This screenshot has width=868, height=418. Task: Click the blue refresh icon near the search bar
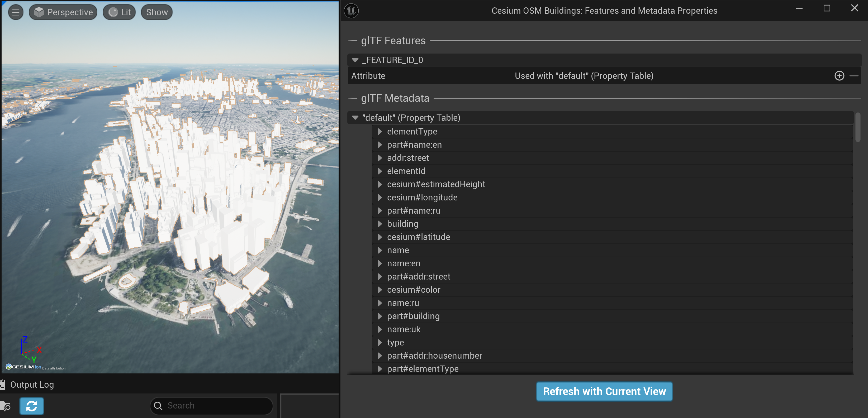click(31, 406)
